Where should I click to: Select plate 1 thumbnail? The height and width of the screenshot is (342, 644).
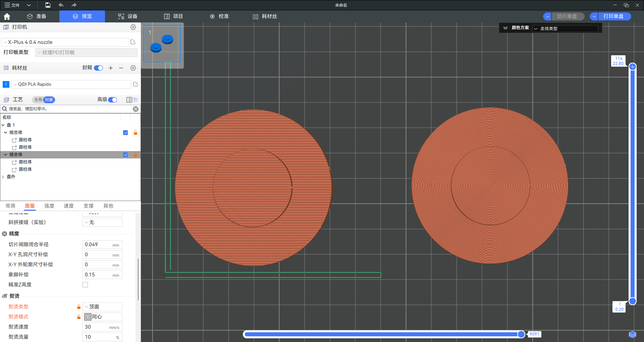pos(162,44)
